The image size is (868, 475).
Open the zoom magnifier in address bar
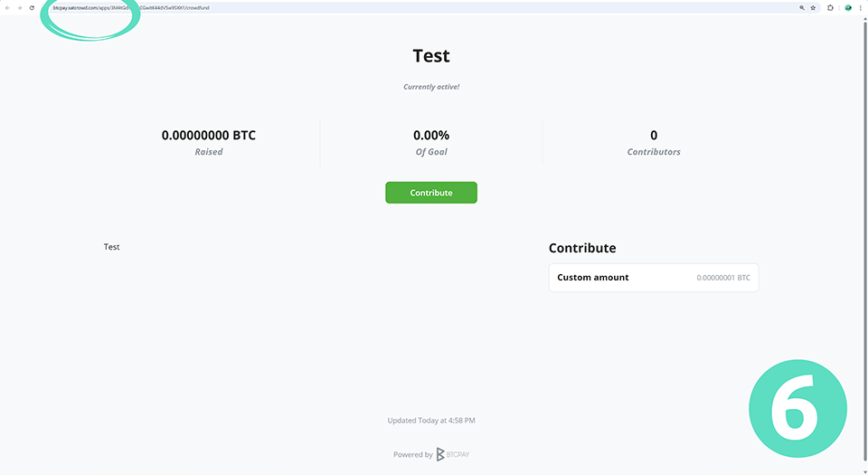coord(801,7)
